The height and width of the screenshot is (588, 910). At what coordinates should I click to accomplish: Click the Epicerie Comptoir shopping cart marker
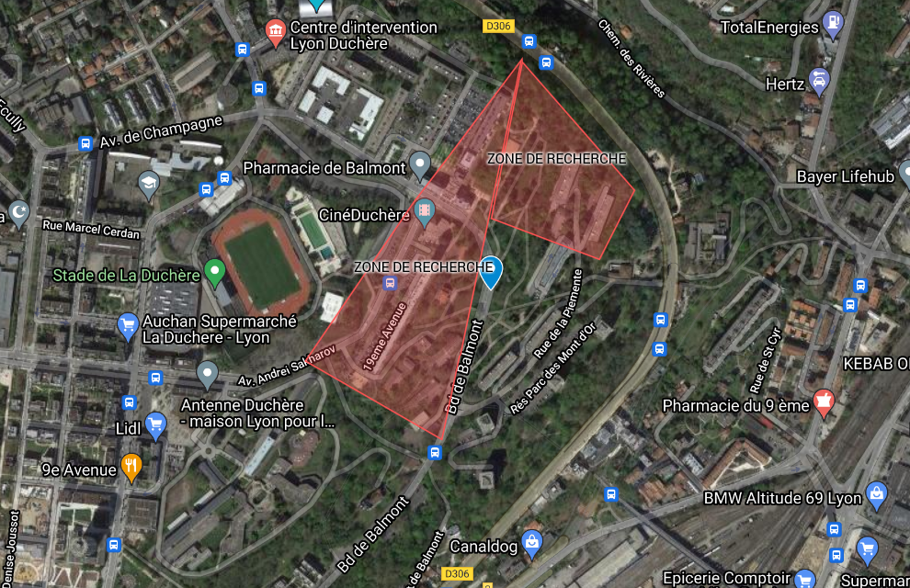pyautogui.click(x=805, y=578)
